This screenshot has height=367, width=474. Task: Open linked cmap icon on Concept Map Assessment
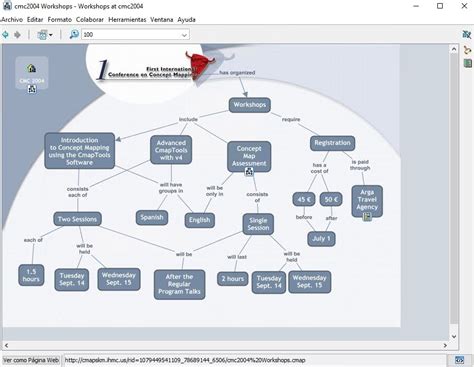pyautogui.click(x=249, y=172)
